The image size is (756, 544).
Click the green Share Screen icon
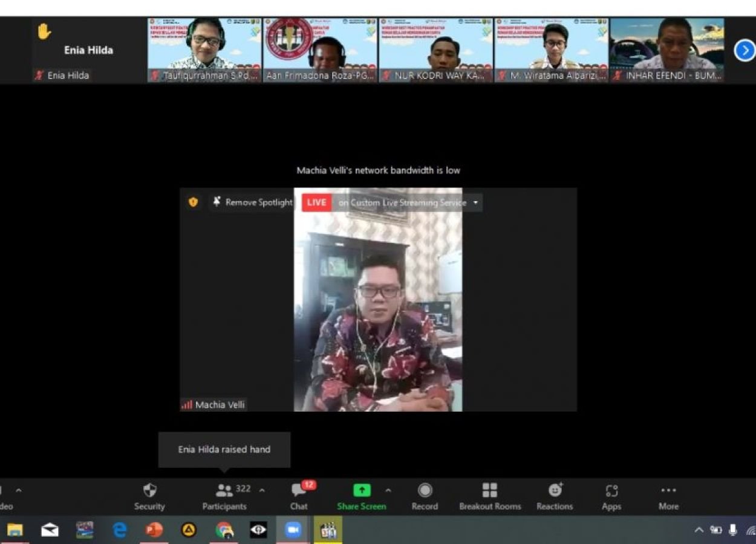pyautogui.click(x=362, y=490)
